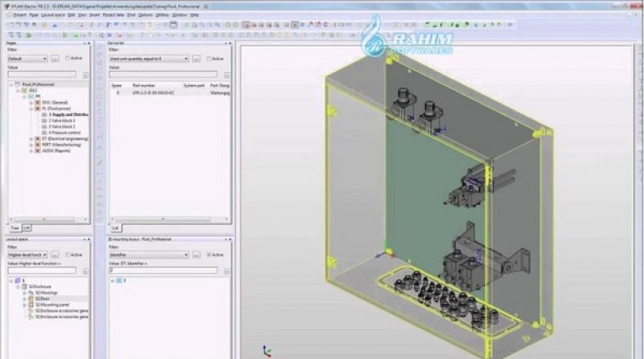Close the Layout space panel
Viewport: 644px width, 359px height.
(x=89, y=239)
